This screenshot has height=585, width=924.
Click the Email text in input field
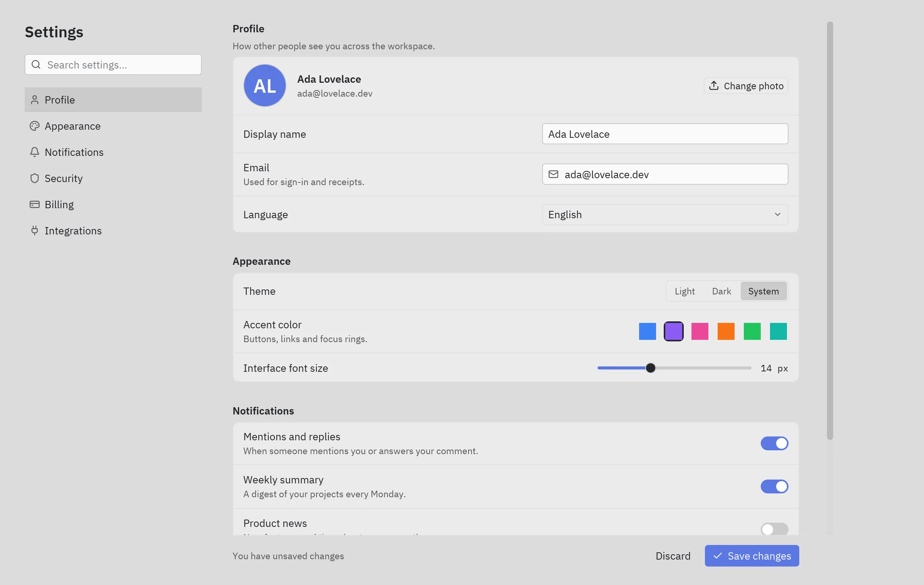606,174
